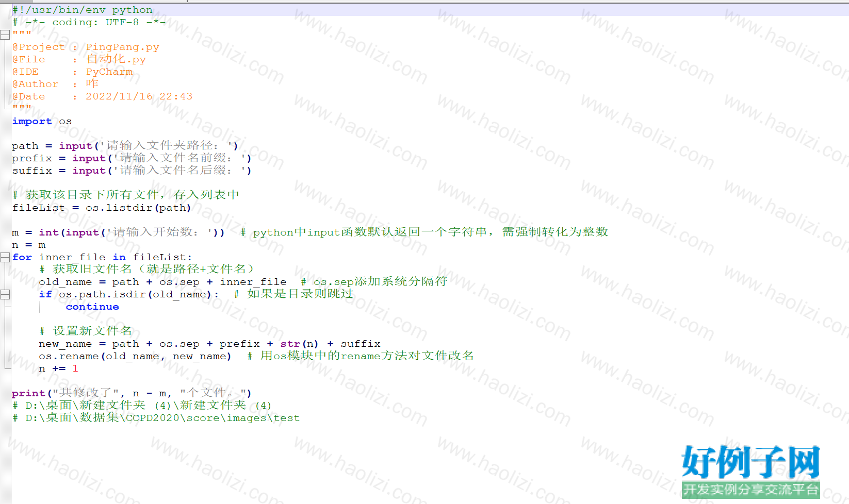
Task: Click the 'path = input' line
Action: [125, 146]
